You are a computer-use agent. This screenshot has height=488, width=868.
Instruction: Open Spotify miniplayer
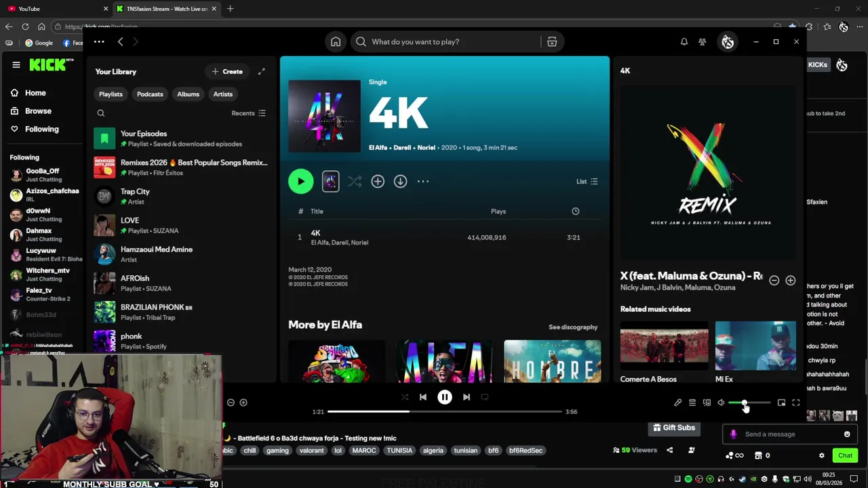781,403
